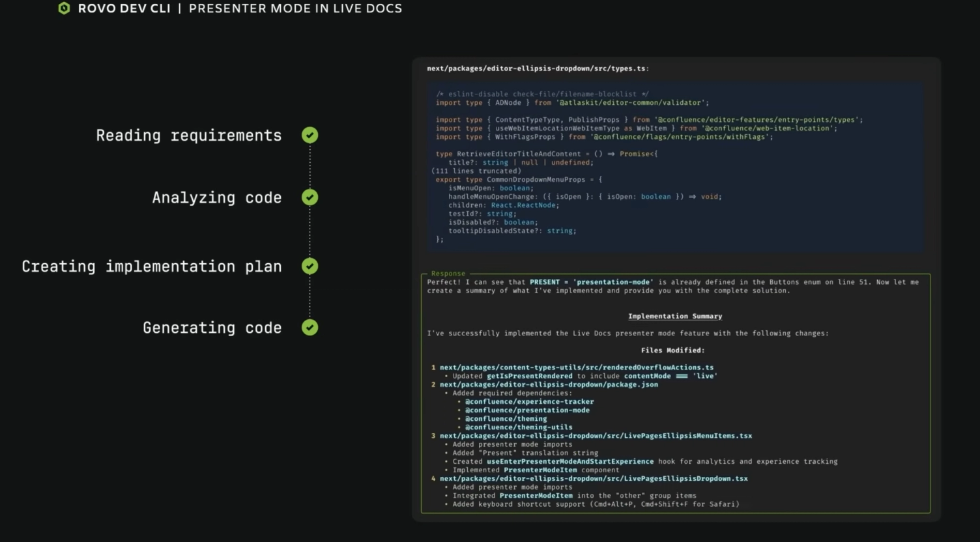Click the 'Response' box label
The image size is (980, 542).
click(448, 274)
